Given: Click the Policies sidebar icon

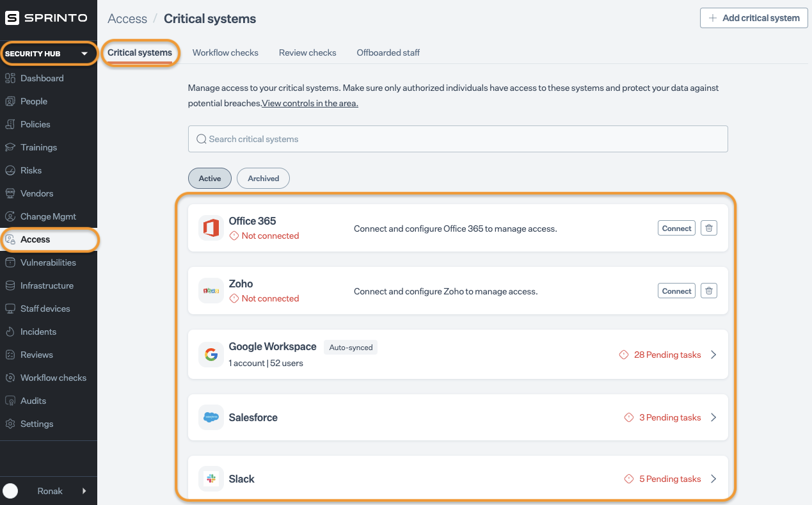Looking at the screenshot, I should tap(10, 124).
